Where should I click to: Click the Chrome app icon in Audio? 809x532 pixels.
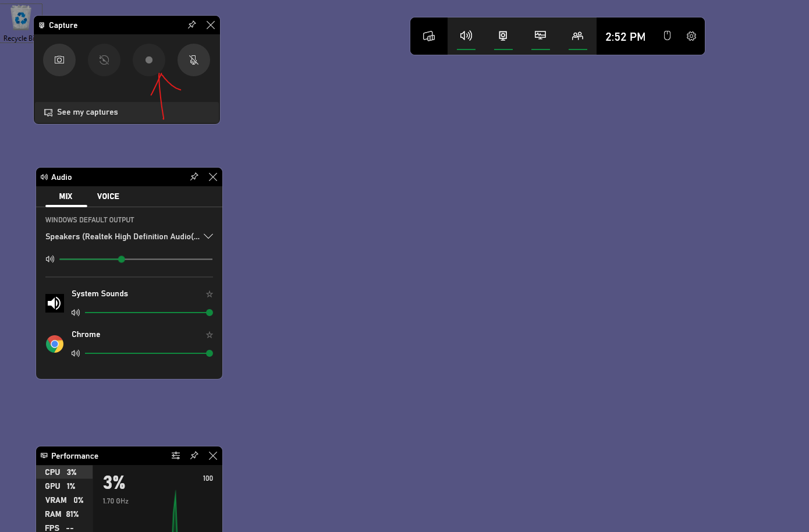point(55,344)
